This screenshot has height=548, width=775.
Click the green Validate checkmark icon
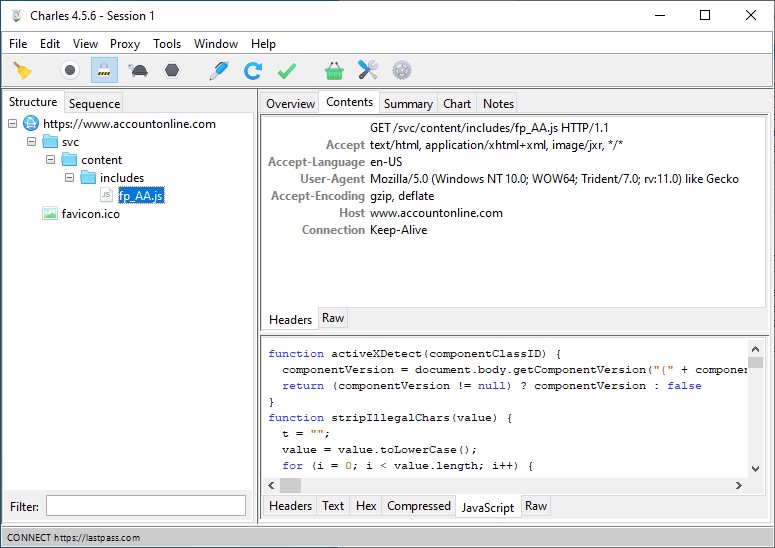click(x=287, y=70)
